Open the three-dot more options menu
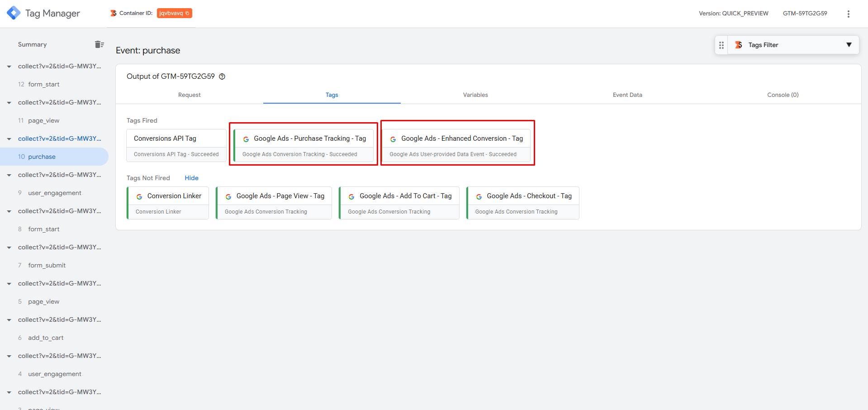This screenshot has height=410, width=868. (848, 14)
